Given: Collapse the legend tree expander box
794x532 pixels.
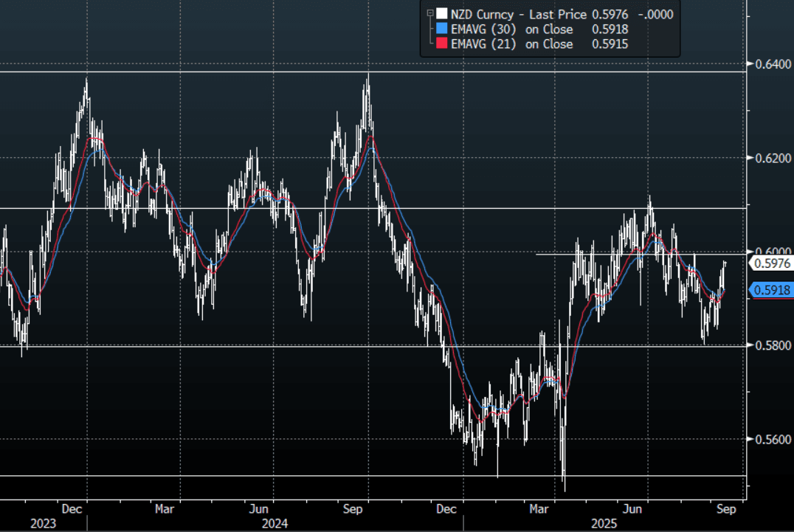Looking at the screenshot, I should click(429, 13).
